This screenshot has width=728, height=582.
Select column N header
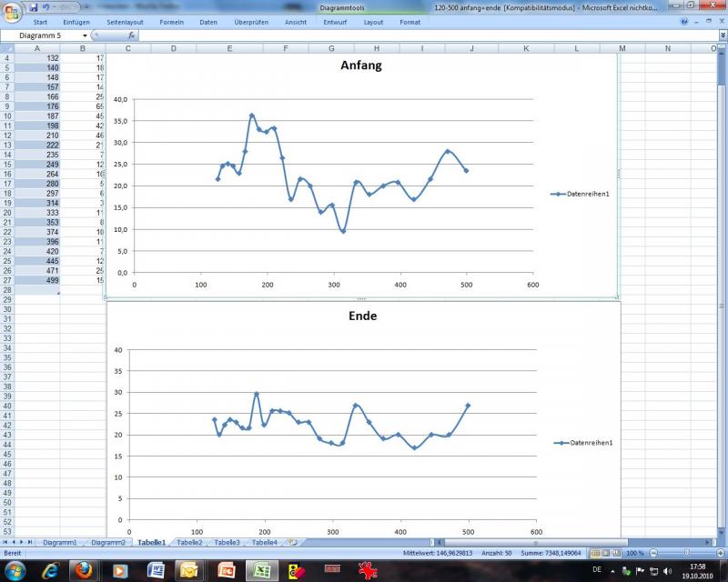pos(668,48)
